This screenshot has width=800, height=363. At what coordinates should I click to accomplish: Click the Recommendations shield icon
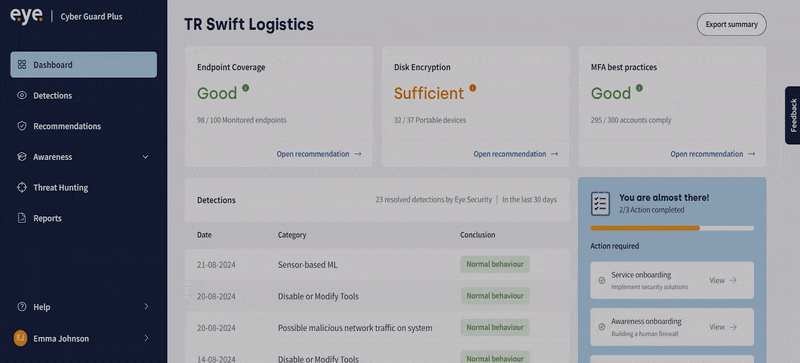21,126
